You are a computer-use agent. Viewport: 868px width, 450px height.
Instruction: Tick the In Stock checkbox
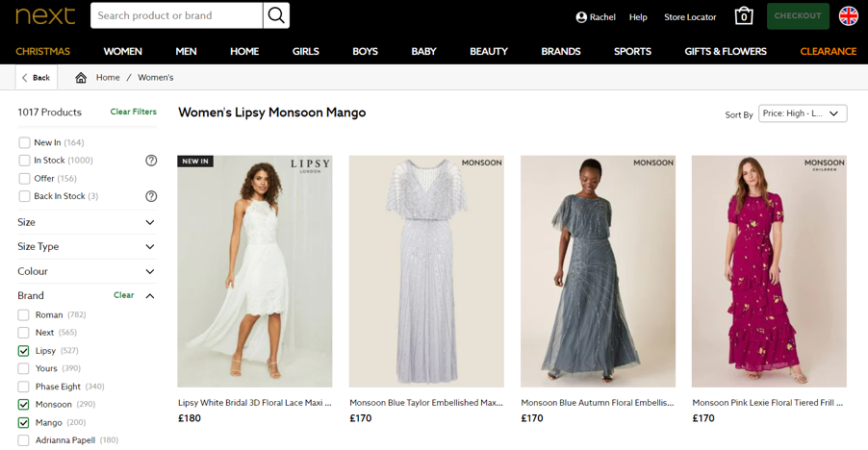click(24, 161)
